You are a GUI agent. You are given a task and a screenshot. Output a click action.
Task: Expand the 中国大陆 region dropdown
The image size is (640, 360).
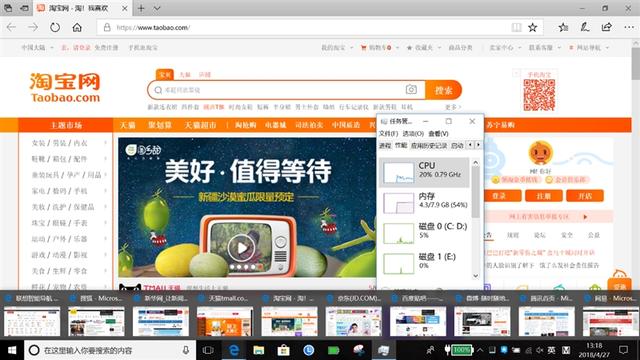[x=38, y=48]
